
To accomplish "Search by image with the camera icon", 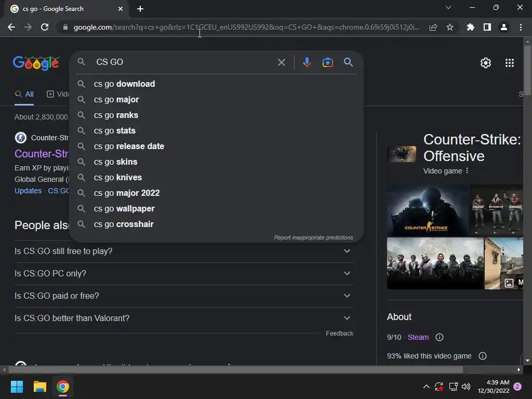I will point(327,62).
